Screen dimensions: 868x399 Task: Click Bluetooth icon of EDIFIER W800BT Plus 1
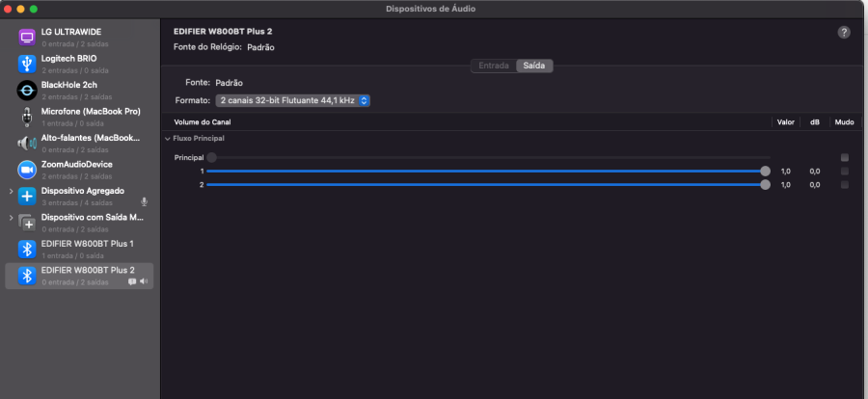pyautogui.click(x=27, y=249)
